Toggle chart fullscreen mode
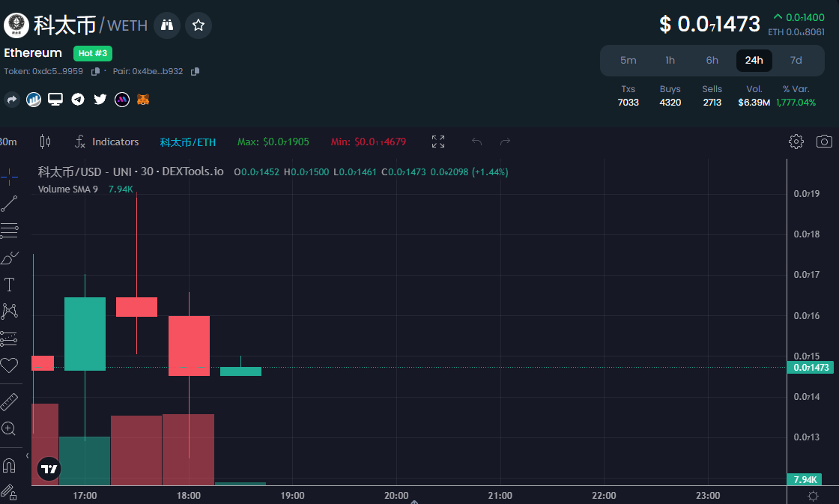This screenshot has height=504, width=839. [438, 142]
